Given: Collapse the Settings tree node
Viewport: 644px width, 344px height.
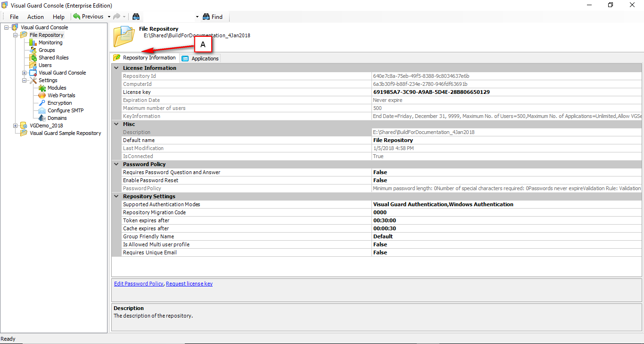Looking at the screenshot, I should (x=24, y=80).
